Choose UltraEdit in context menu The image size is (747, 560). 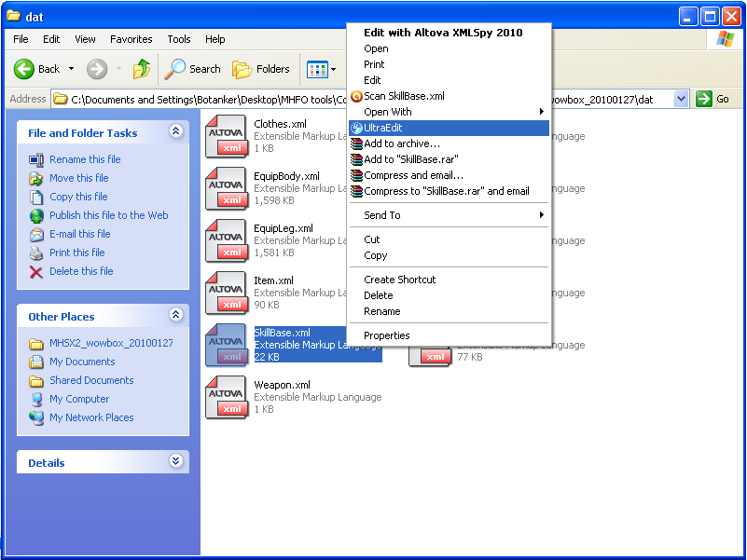point(449,128)
